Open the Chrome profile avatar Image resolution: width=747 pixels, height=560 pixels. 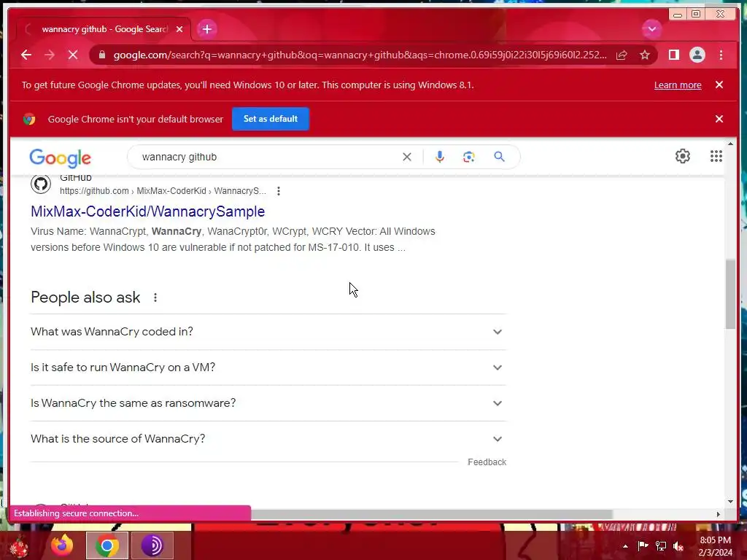[x=697, y=55]
